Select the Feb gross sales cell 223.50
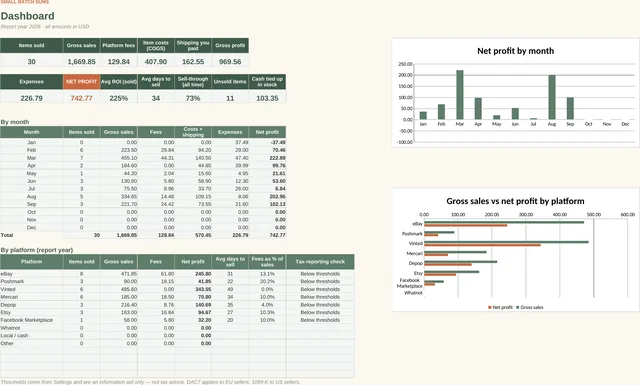Viewport: 640px width, 385px height. tap(119, 150)
